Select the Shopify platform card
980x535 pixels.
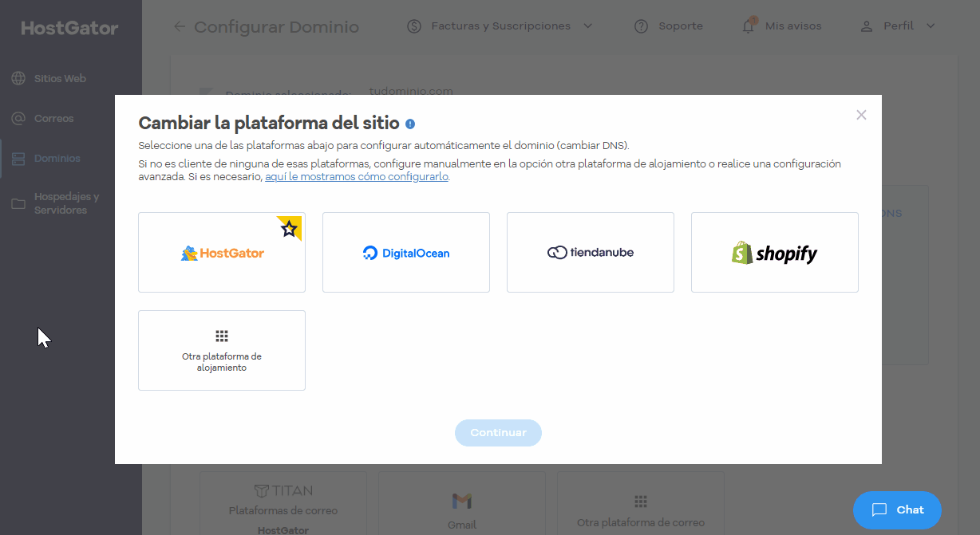[x=775, y=252]
